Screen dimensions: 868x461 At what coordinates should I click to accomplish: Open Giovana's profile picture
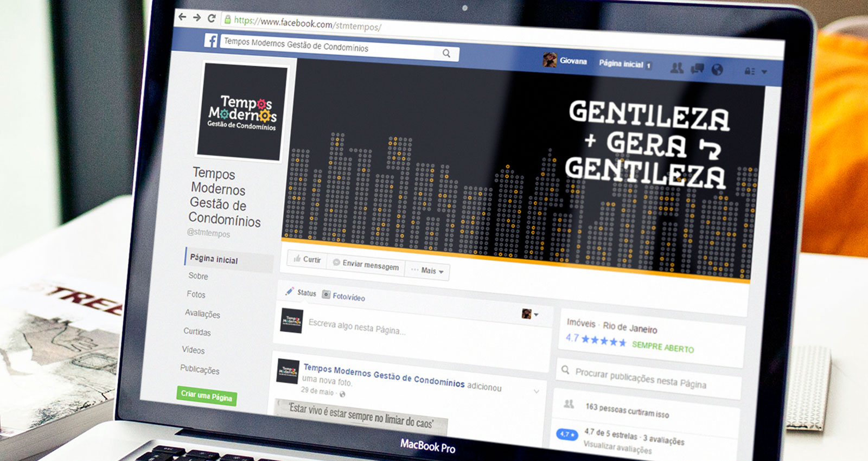point(550,60)
